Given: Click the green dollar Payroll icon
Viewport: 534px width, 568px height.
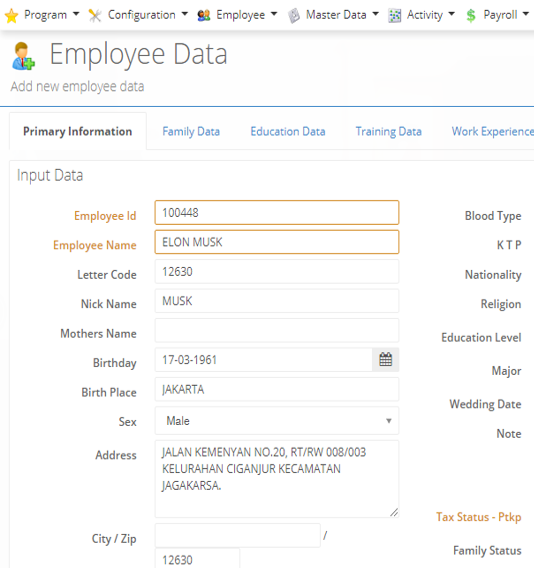Looking at the screenshot, I should 471,16.
